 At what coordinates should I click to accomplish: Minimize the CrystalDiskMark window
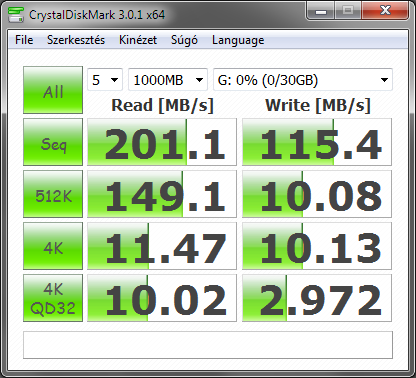[x=321, y=11]
